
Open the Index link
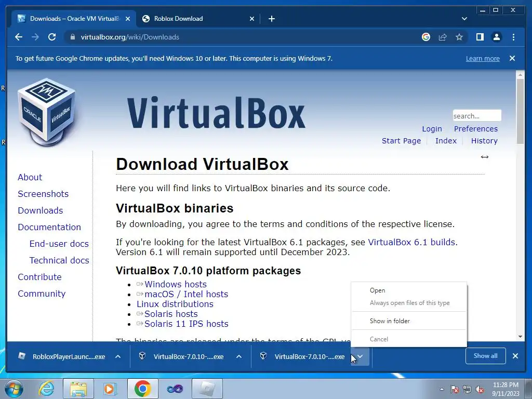(446, 141)
